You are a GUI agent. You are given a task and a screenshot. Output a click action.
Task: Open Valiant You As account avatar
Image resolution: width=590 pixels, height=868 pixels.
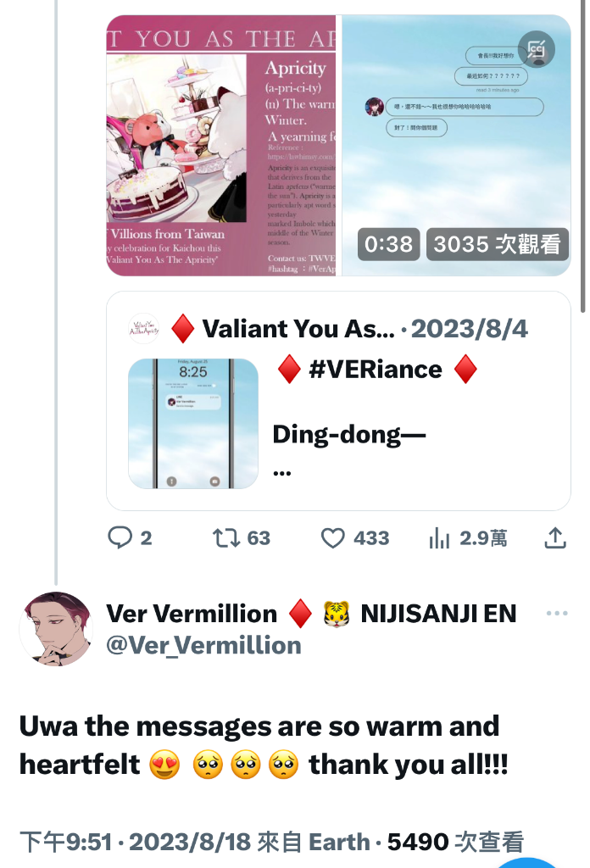point(144,329)
